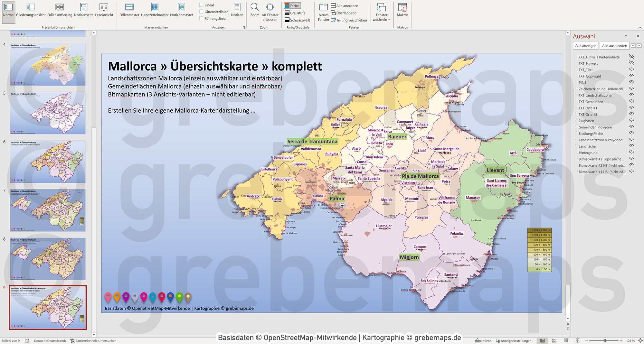Switch to Leseansicht
The height and width of the screenshot is (344, 644).
pyautogui.click(x=104, y=10)
